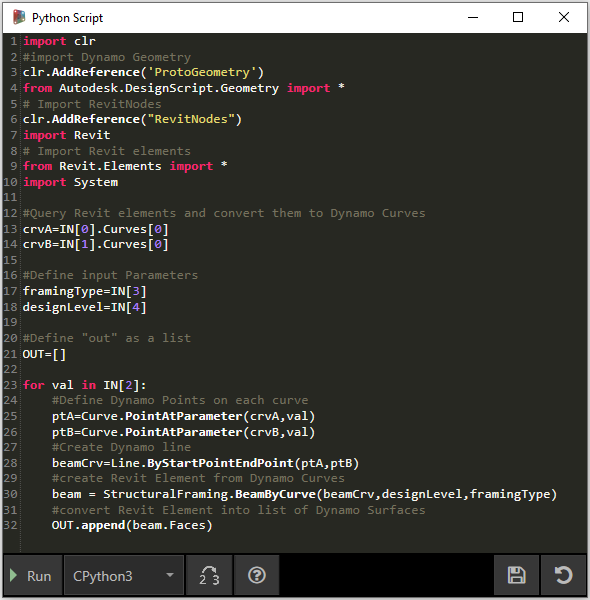
Task: Click the 'ProtoGeometry' string on line 3
Action: 202,72
